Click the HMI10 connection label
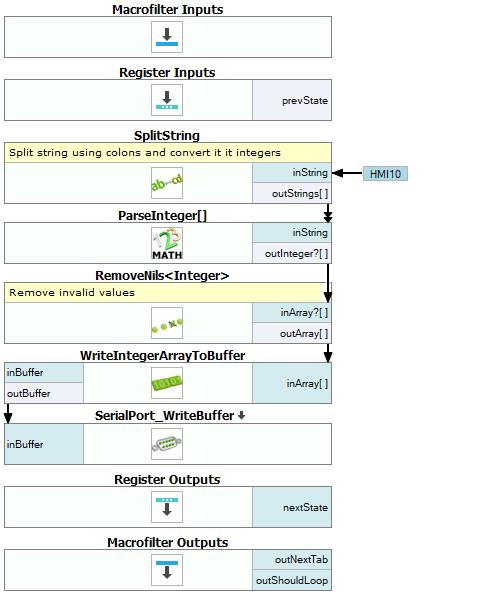Image resolution: width=500 pixels, height=596 pixels. click(x=385, y=174)
